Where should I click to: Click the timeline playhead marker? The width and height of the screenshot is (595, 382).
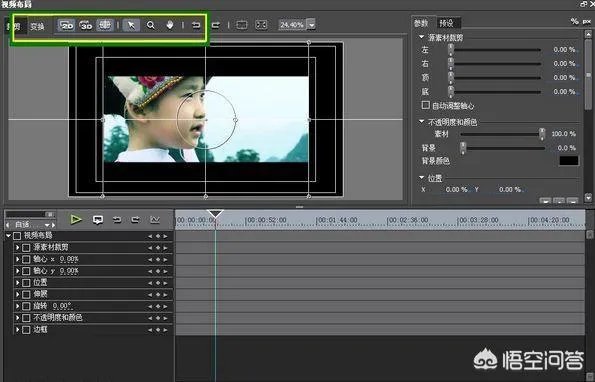click(215, 214)
